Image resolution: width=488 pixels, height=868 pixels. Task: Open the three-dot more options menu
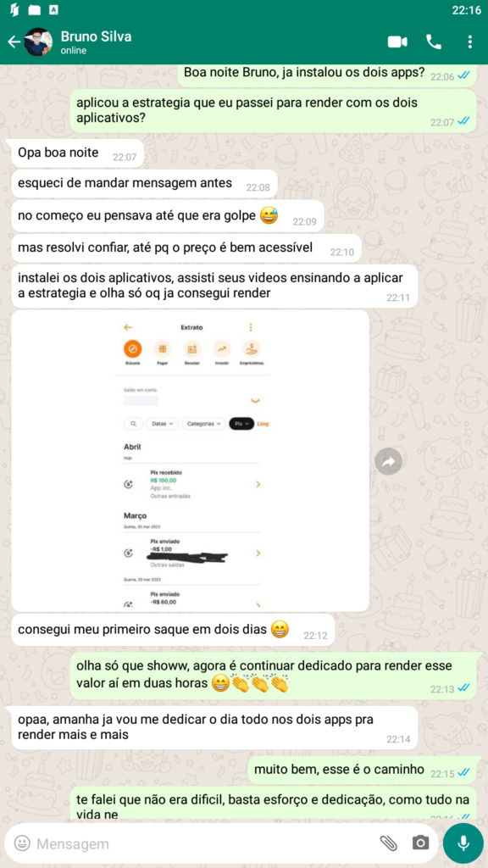tap(469, 42)
